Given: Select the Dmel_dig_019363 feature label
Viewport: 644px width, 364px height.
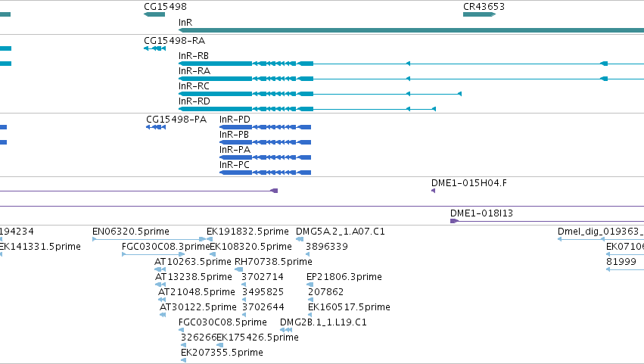Looking at the screenshot, I should tap(600, 232).
